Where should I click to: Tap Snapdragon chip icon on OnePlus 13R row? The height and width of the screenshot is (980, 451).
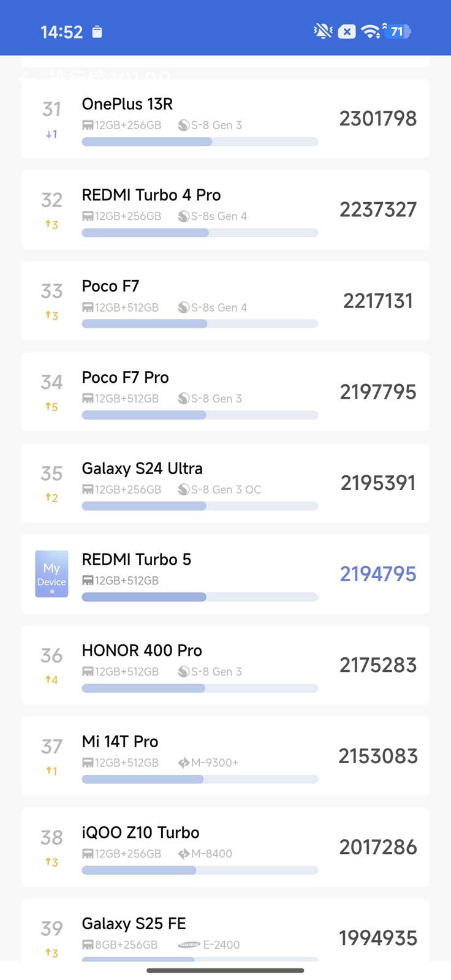coord(183,126)
